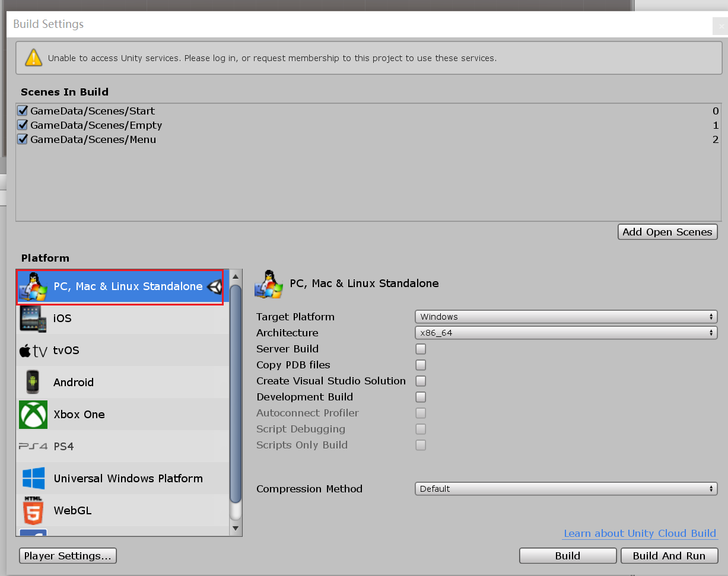
Task: Click the disabled Script Debugging checkbox
Action: coord(421,429)
